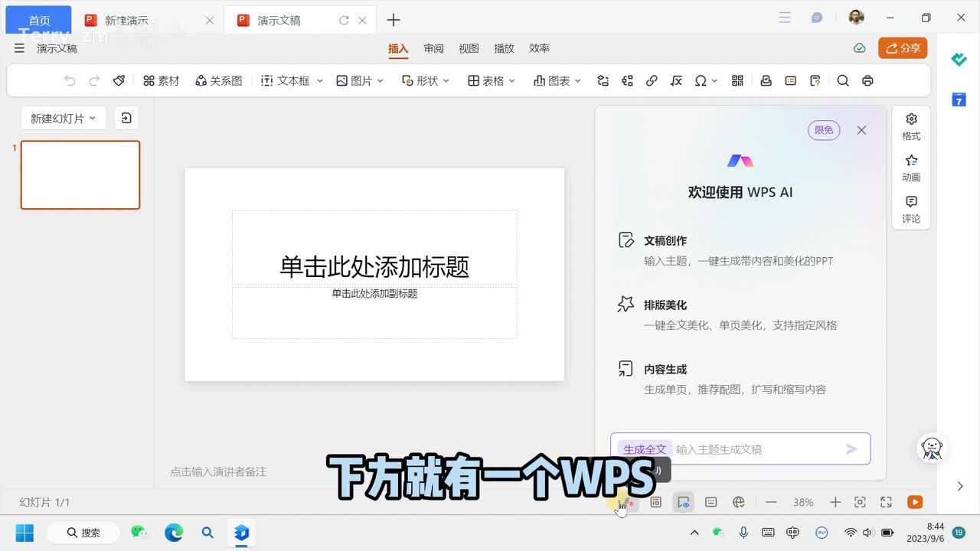Image resolution: width=980 pixels, height=551 pixels.
Task: Click the zoom in plus button
Action: click(x=835, y=502)
